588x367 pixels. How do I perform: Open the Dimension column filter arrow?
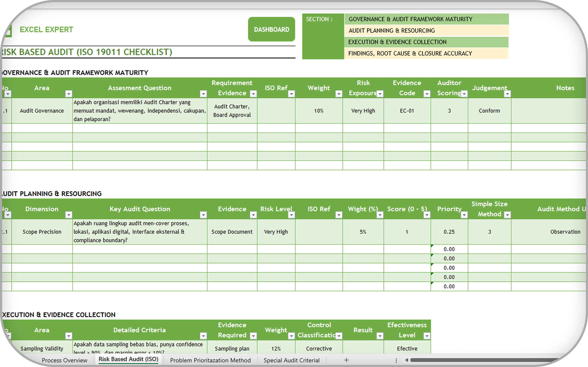pyautogui.click(x=69, y=215)
